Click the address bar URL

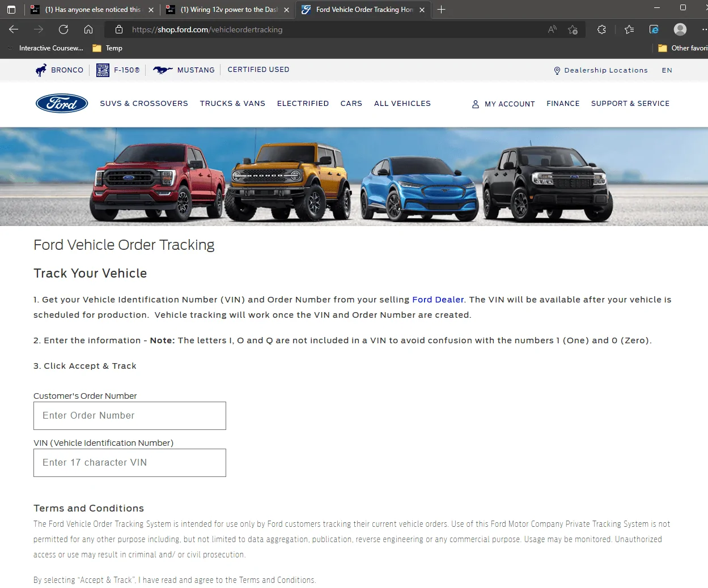click(x=207, y=29)
